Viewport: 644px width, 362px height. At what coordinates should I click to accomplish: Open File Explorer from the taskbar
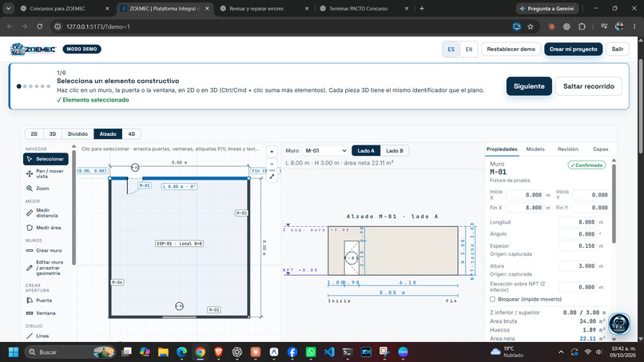(164, 352)
